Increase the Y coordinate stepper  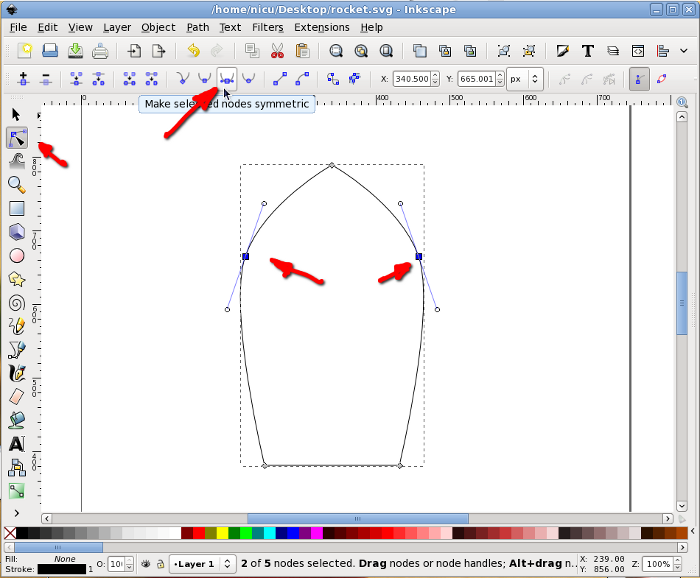pos(500,75)
